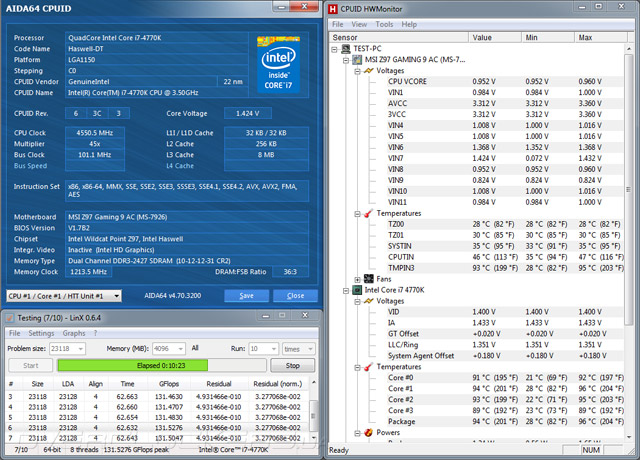Click the motherboard Voltages lightning icon
This screenshot has width=640, height=460.
click(369, 70)
